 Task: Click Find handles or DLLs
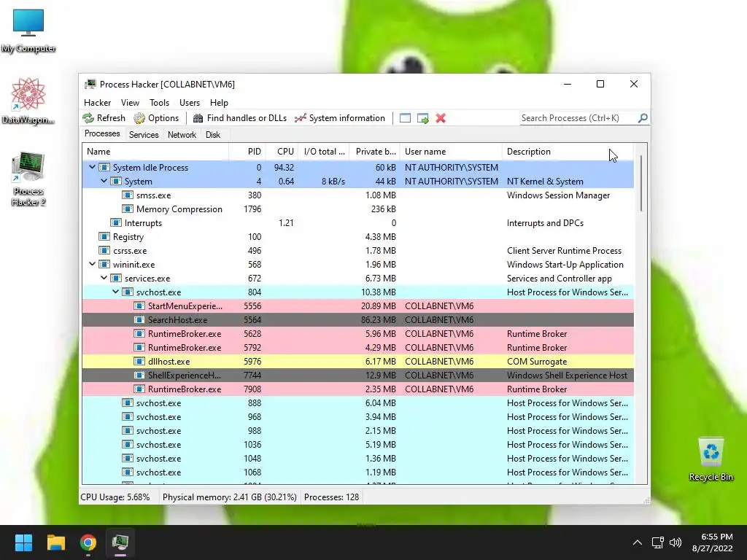click(241, 118)
